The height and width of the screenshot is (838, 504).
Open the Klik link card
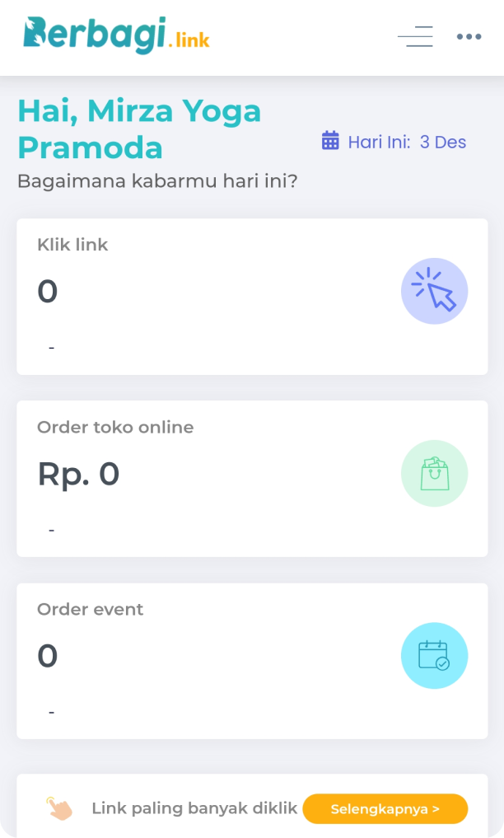pos(252,297)
